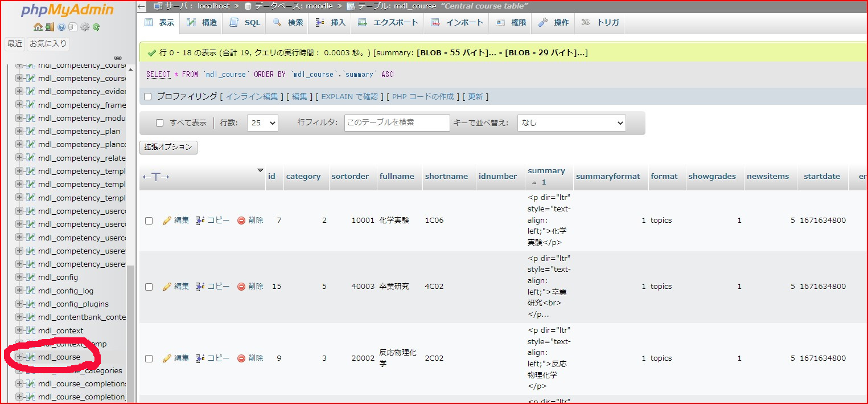Image resolution: width=868 pixels, height=404 pixels.
Task: Click the 拡張オプション button
Action: [168, 147]
